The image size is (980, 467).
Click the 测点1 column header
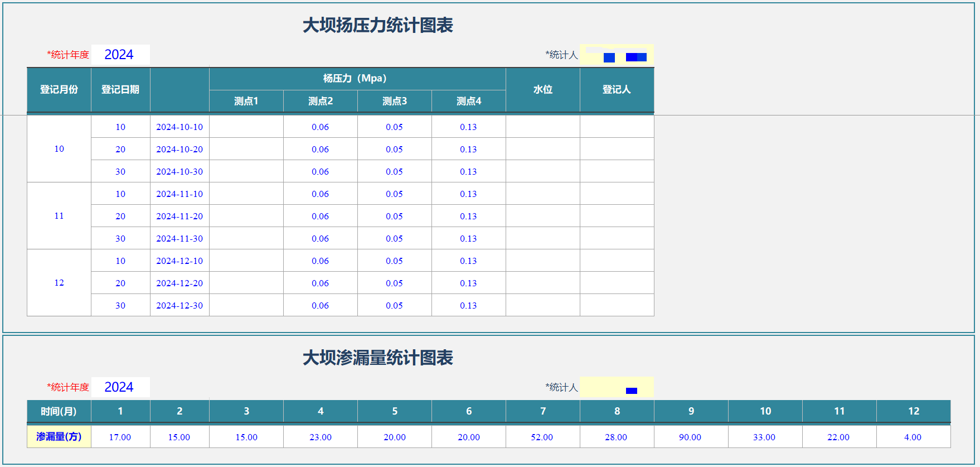[x=246, y=101]
